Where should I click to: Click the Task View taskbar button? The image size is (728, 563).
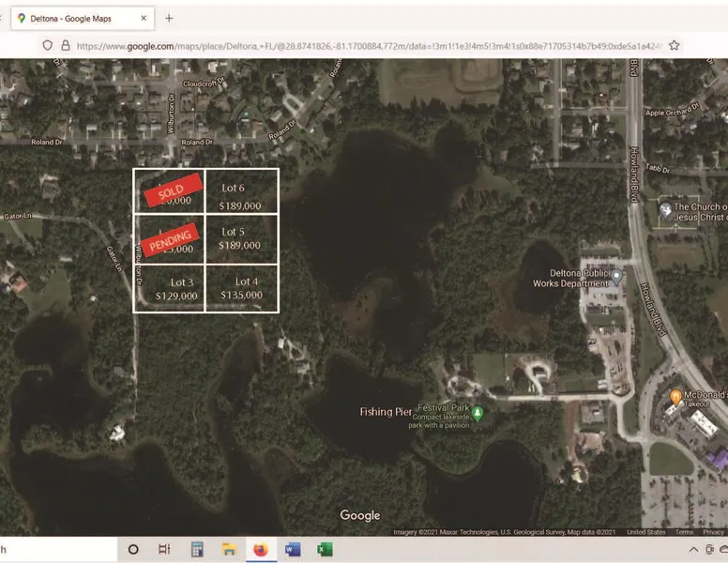pyautogui.click(x=164, y=549)
